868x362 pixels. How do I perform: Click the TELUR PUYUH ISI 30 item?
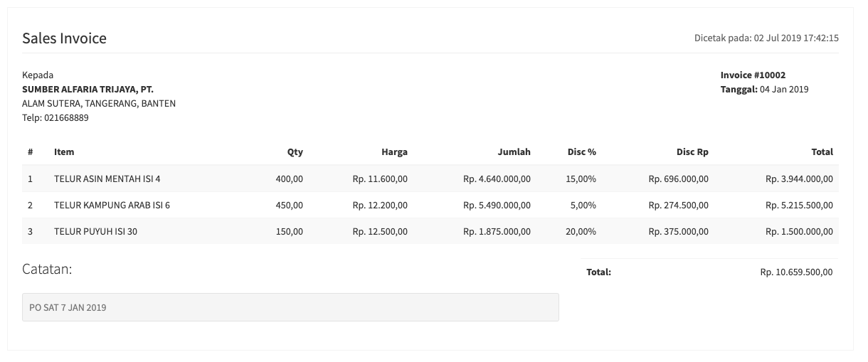95,232
